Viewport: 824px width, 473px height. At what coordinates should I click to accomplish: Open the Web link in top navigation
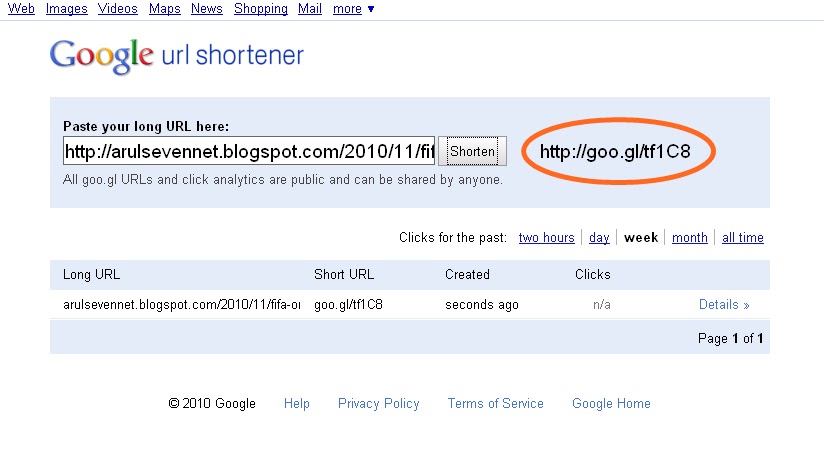21,9
